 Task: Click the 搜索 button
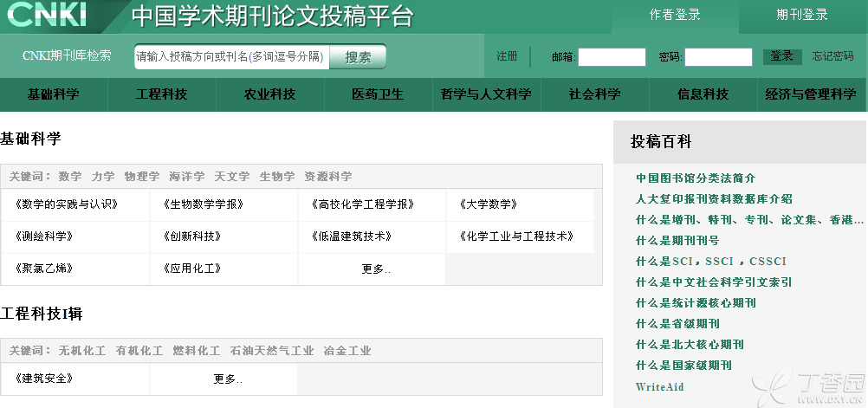point(358,56)
